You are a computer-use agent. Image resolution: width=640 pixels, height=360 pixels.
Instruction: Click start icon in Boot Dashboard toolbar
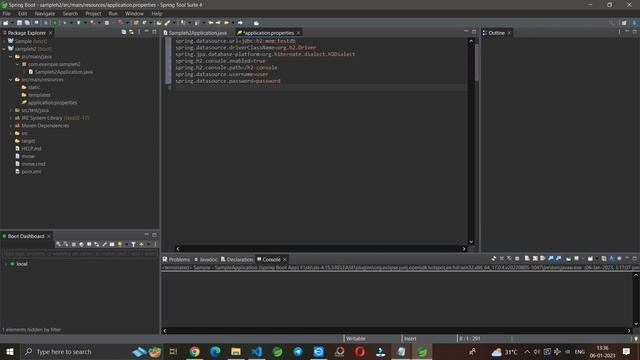pyautogui.click(x=58, y=244)
